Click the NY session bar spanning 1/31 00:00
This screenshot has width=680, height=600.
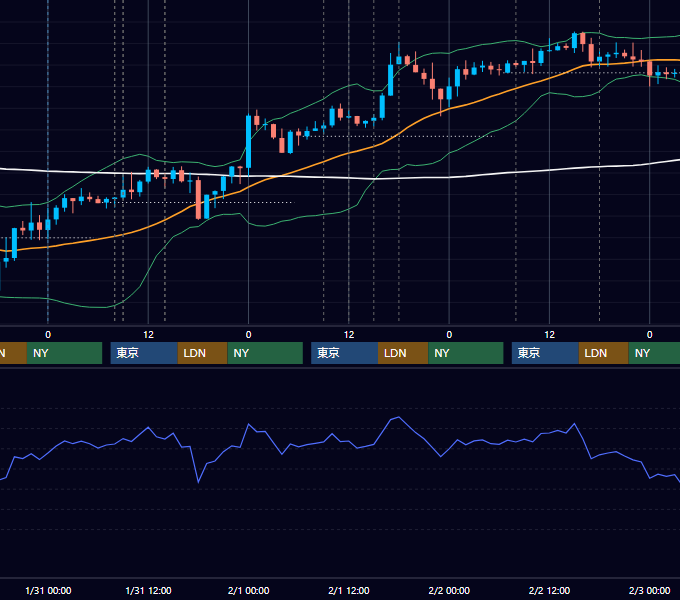64,353
